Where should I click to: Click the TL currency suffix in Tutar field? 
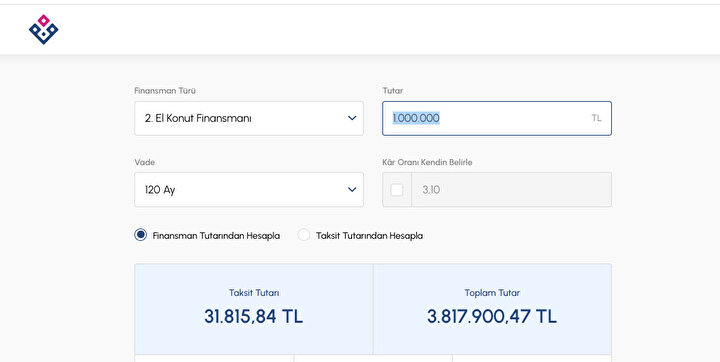click(596, 118)
